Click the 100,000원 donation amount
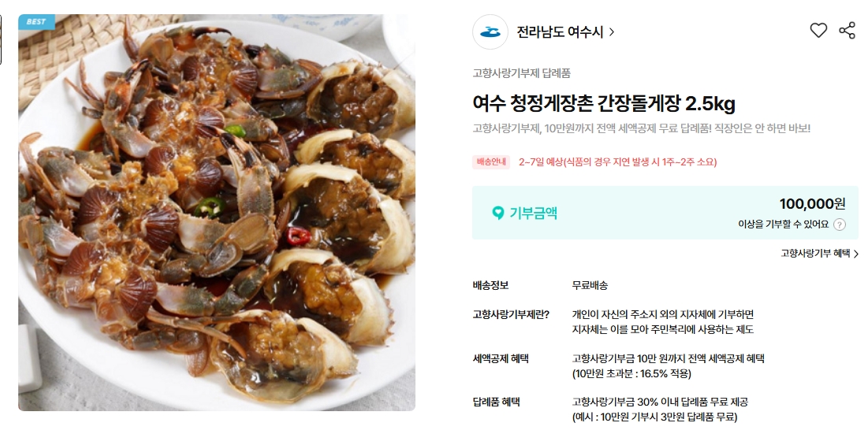Screen dimensions: 868x434 [x=812, y=203]
